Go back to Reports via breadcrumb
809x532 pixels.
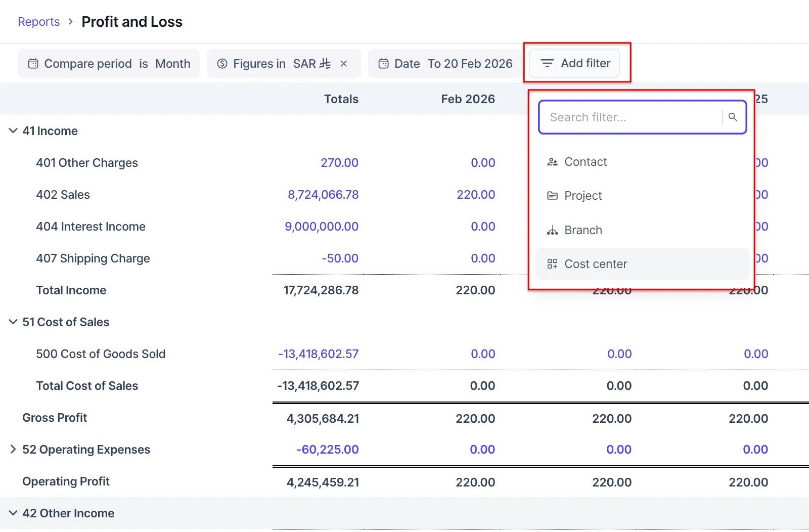39,22
